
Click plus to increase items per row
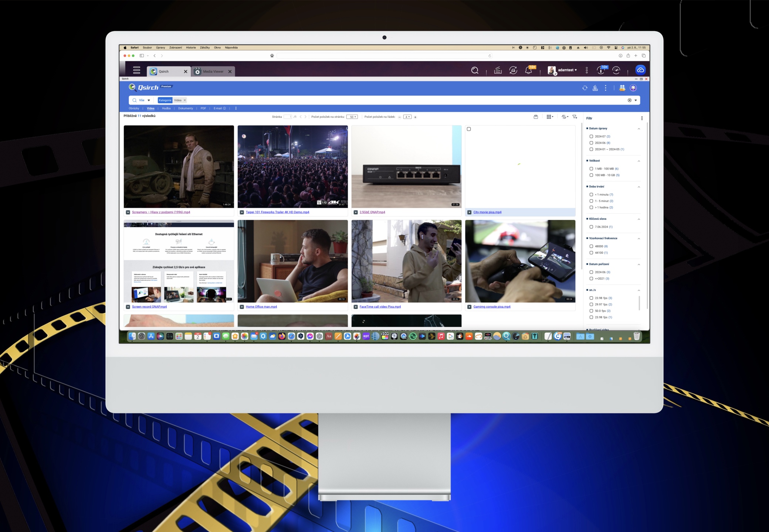415,117
